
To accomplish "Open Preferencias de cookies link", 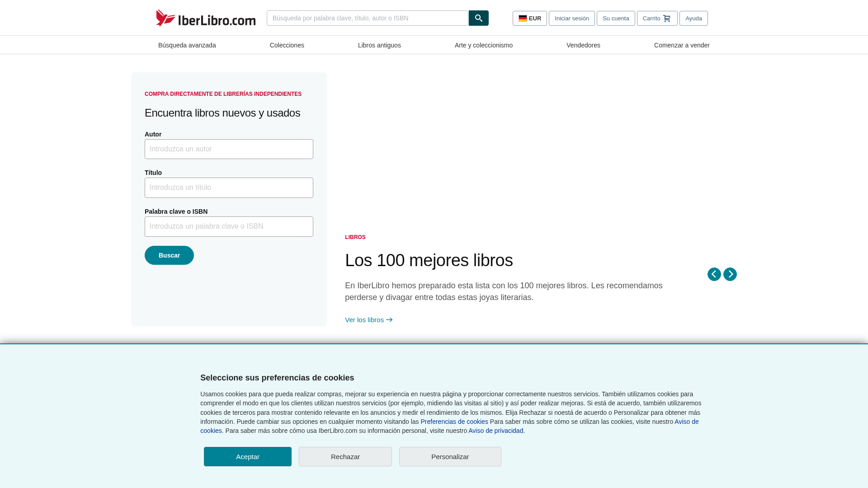I will point(454,422).
